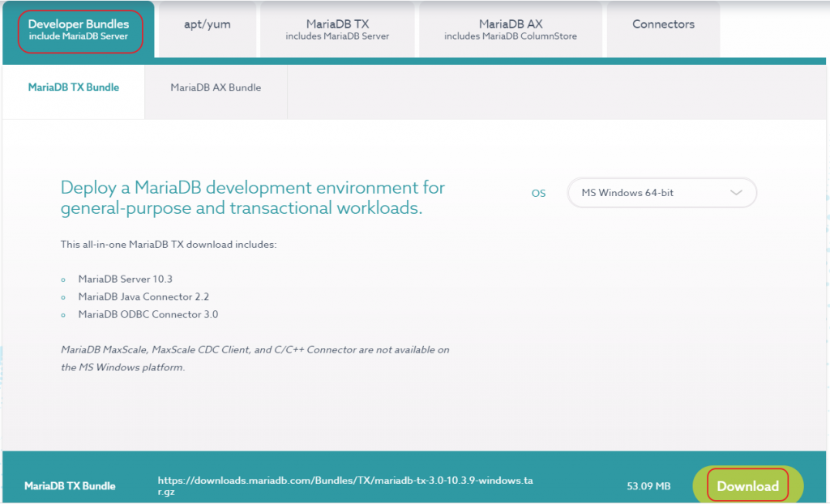Click the green Download button
Image resolution: width=830 pixels, height=504 pixels.
pyautogui.click(x=747, y=485)
